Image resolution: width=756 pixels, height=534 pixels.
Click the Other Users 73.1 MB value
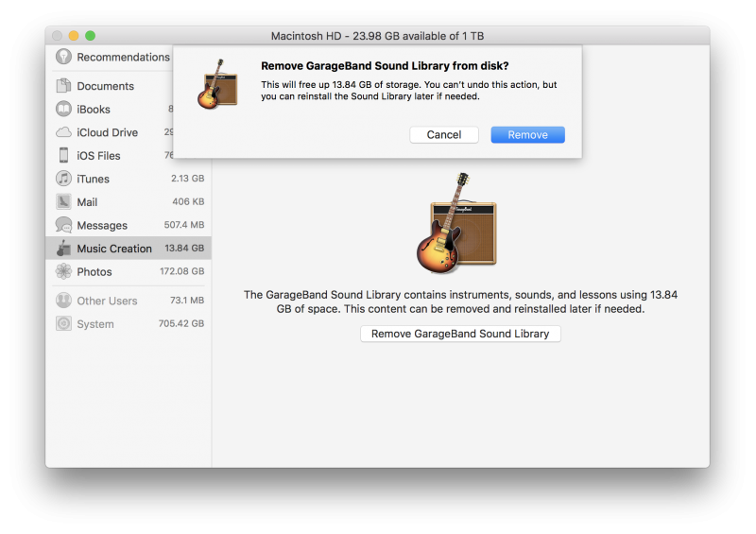tap(187, 300)
